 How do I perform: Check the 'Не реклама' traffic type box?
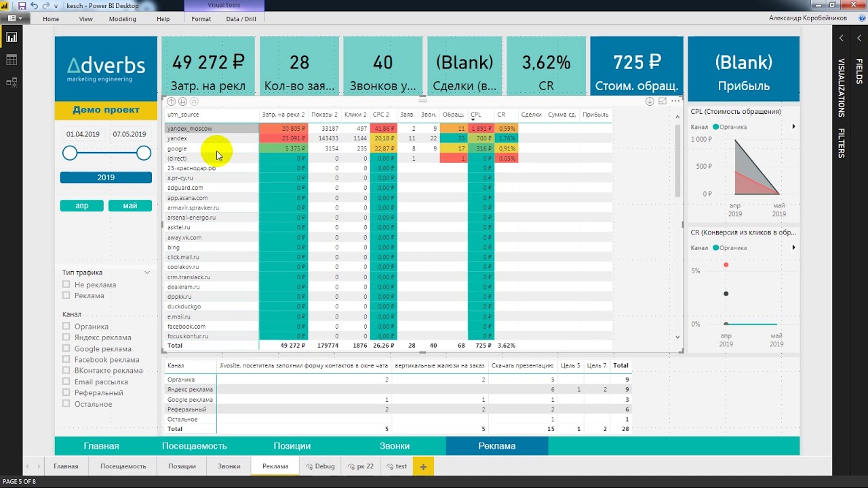66,285
